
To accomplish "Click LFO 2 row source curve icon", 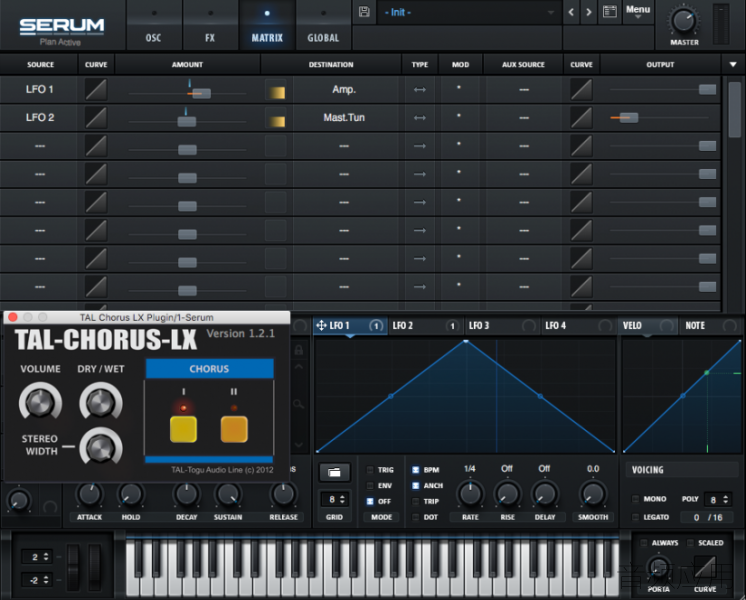I will click(x=96, y=118).
